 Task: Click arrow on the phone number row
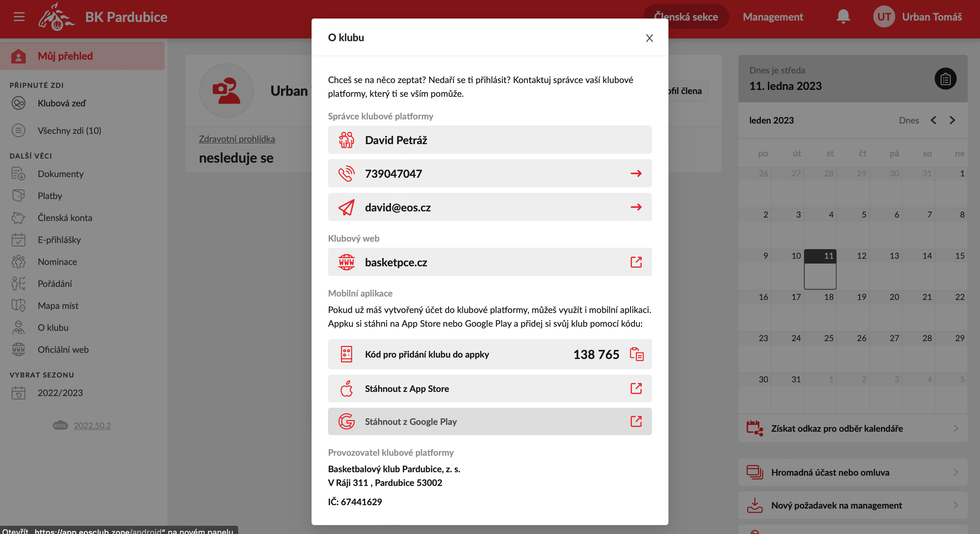(x=636, y=174)
